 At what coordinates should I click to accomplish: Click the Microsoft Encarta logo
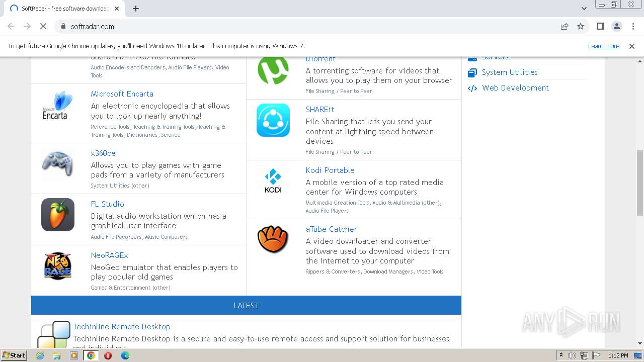click(x=57, y=105)
